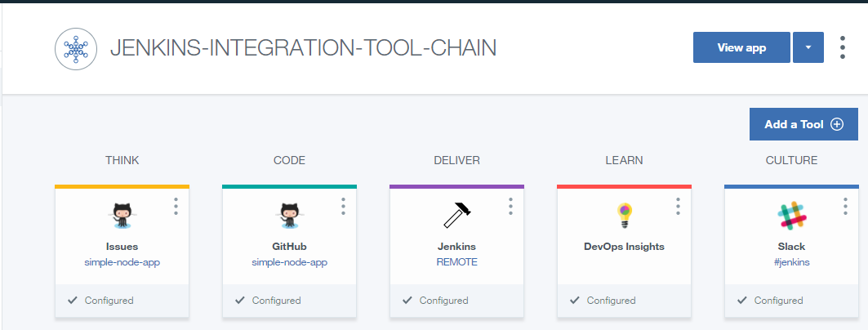Screen dimensions: 868x330
Task: Click the checkmark on the Slack card
Action: click(x=741, y=300)
